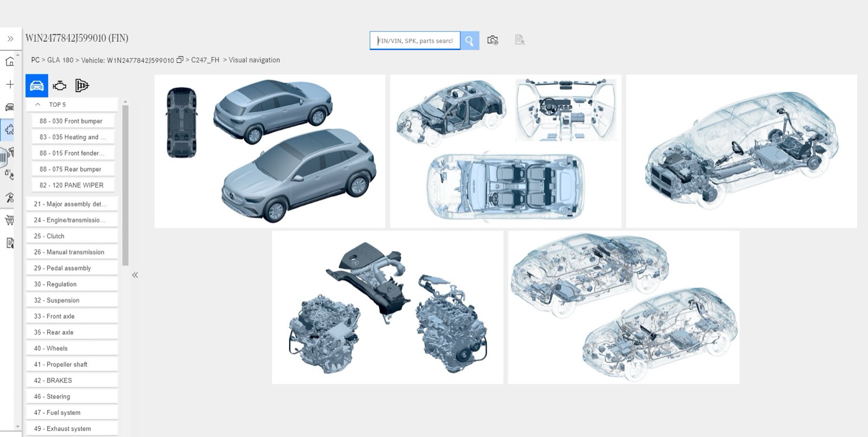Select the chassis car tab icon
Viewport: 868px width, 437px height.
(37, 86)
